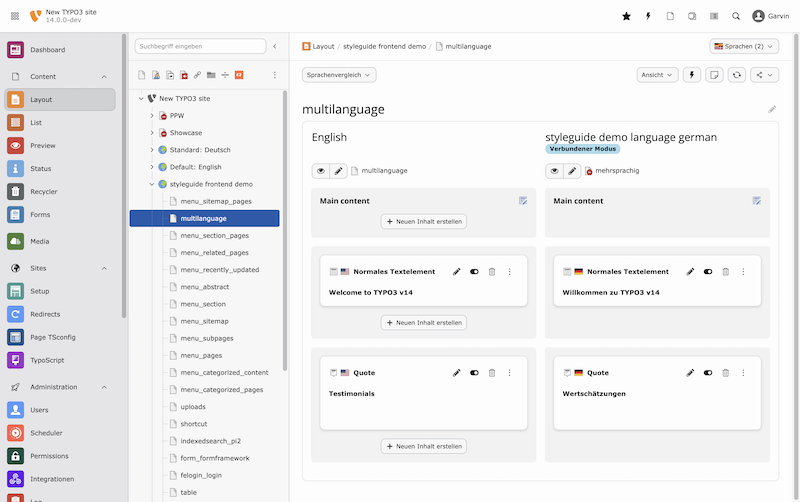Screen dimensions: 800x502
Task: Click the reload icon button in page toolbar
Action: pos(737,74)
